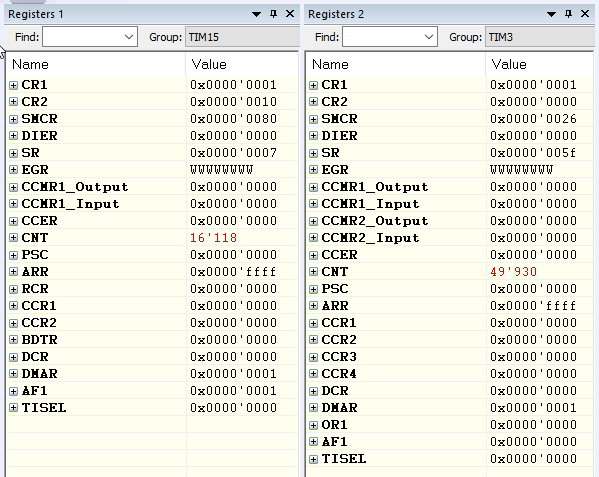Expand SMCR in TIM15 registers
Image resolution: width=599 pixels, height=477 pixels.
tap(13, 119)
